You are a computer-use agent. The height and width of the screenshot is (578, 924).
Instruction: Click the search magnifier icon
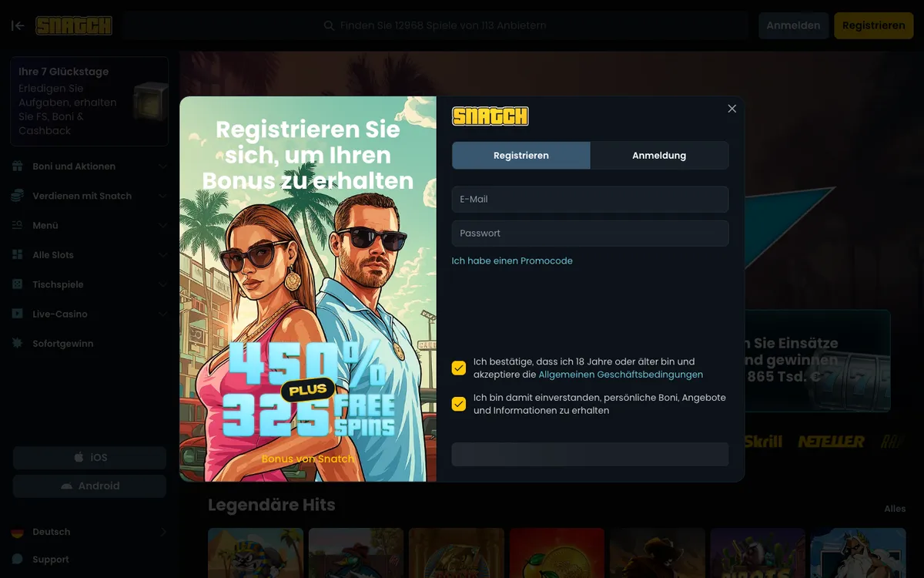coord(330,25)
